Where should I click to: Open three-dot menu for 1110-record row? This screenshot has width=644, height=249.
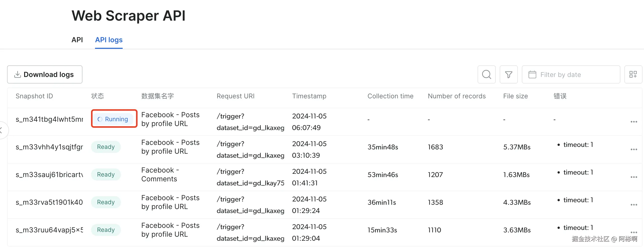[x=634, y=232]
